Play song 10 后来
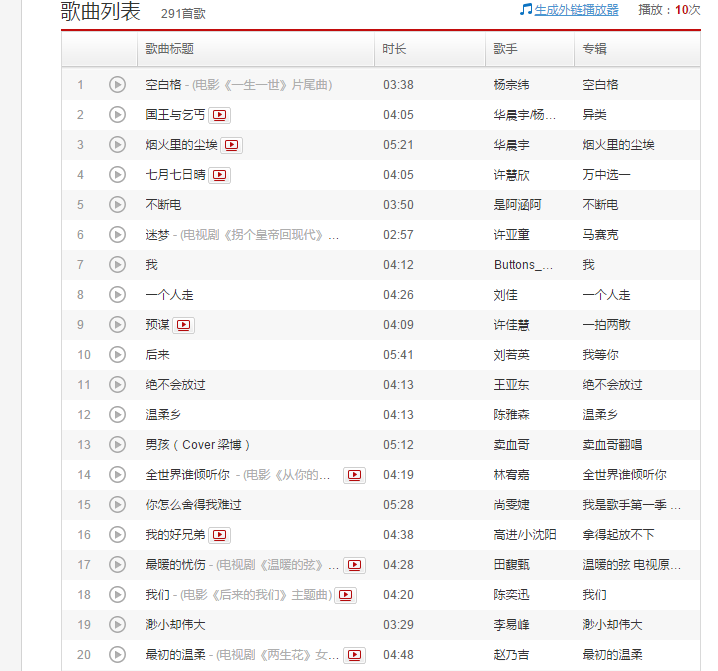The width and height of the screenshot is (718, 671). (x=117, y=355)
